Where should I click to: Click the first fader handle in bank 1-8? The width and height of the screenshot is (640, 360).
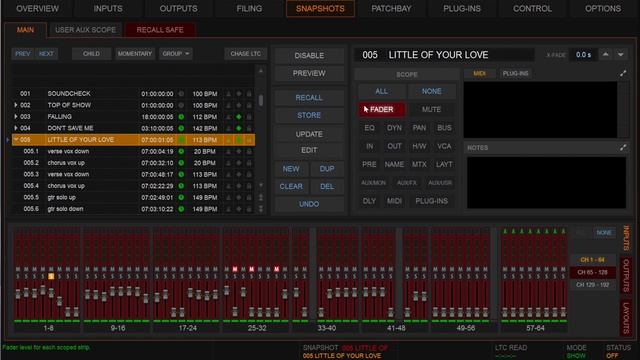click(x=18, y=294)
